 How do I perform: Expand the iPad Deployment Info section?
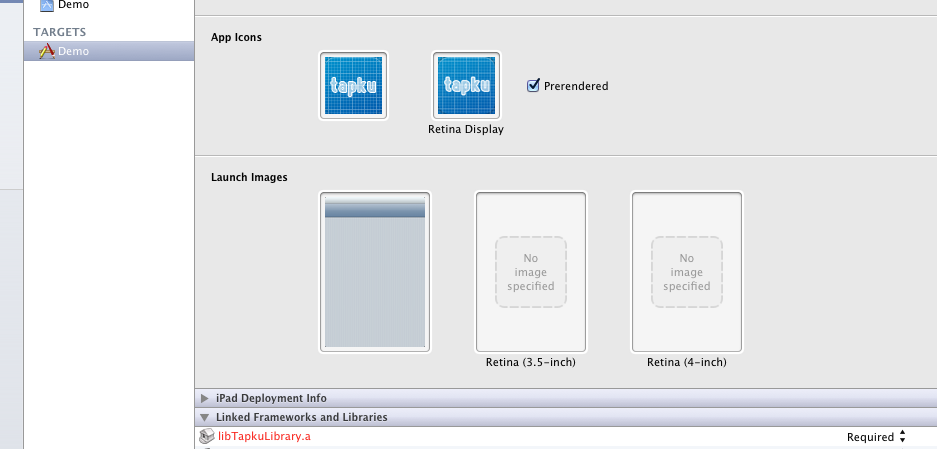pyautogui.click(x=205, y=398)
